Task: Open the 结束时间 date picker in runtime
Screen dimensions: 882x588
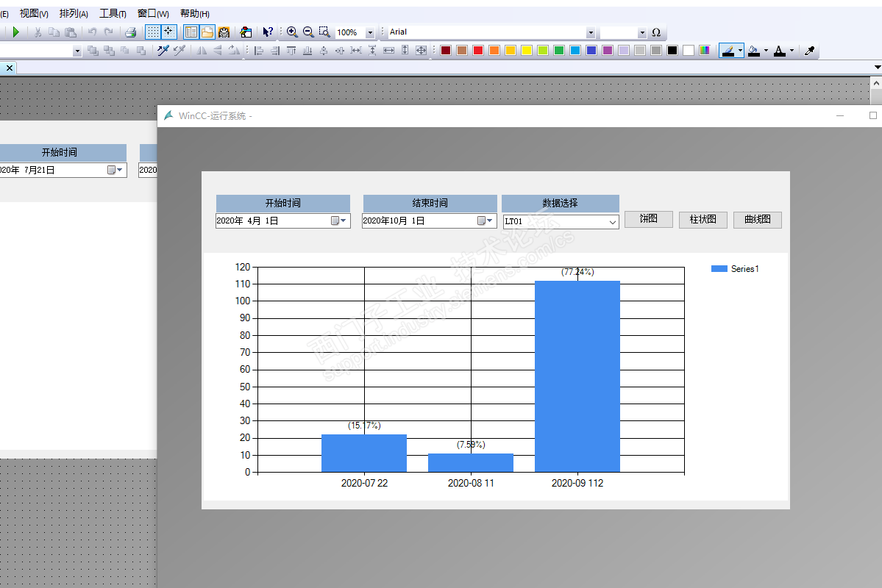Action: point(485,221)
